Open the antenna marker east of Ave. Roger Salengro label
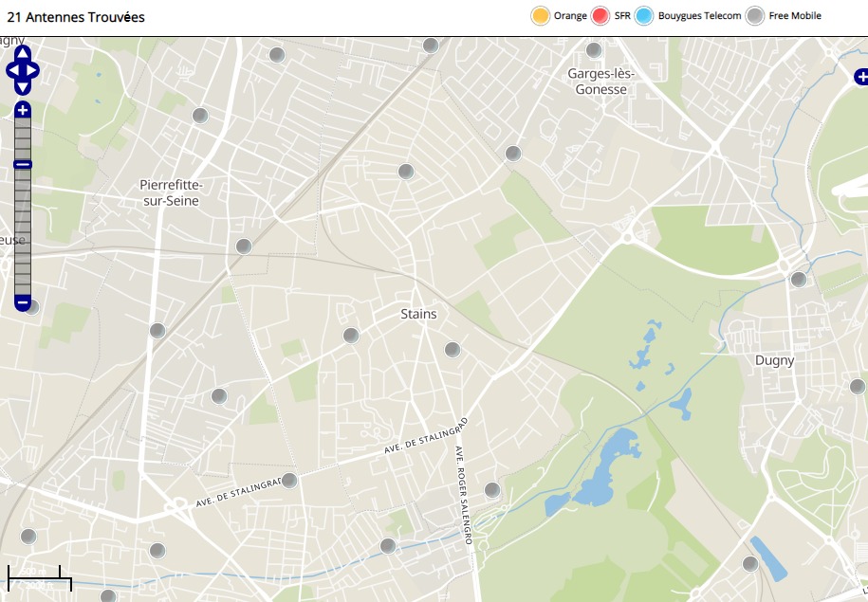 click(x=492, y=490)
